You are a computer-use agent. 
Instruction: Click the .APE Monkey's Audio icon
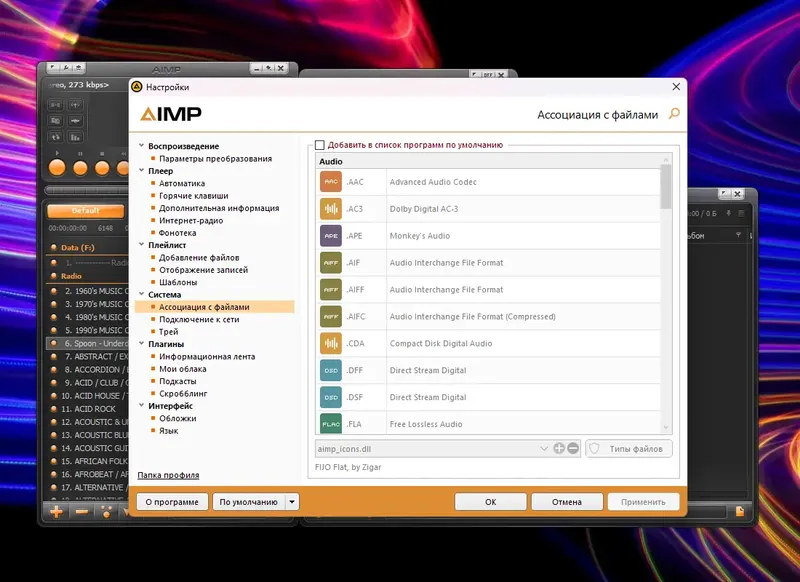click(x=331, y=235)
